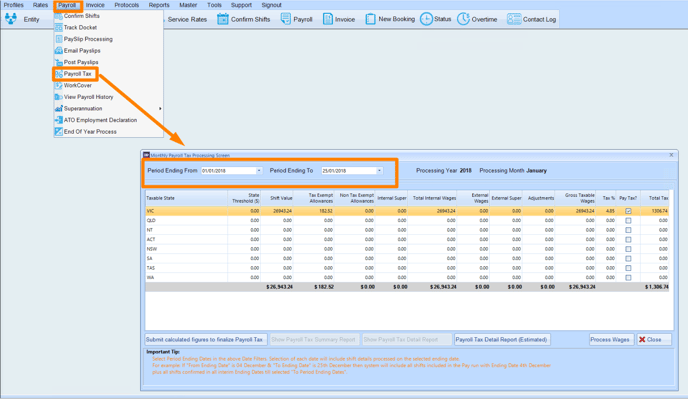Click the Email Payslips menu icon
688x399 pixels.
(x=58, y=50)
